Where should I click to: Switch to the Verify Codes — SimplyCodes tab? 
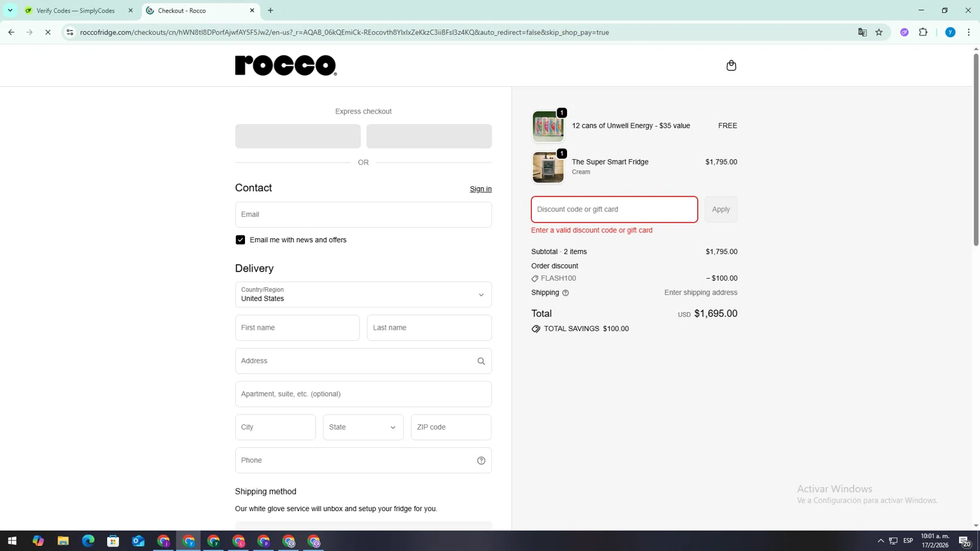[x=76, y=10]
